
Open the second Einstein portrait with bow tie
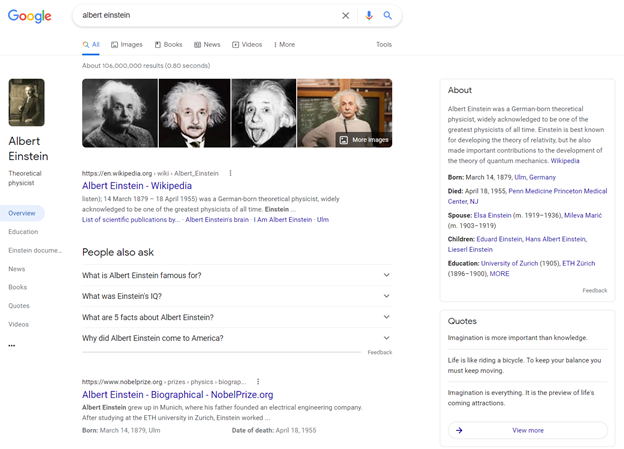pos(195,113)
